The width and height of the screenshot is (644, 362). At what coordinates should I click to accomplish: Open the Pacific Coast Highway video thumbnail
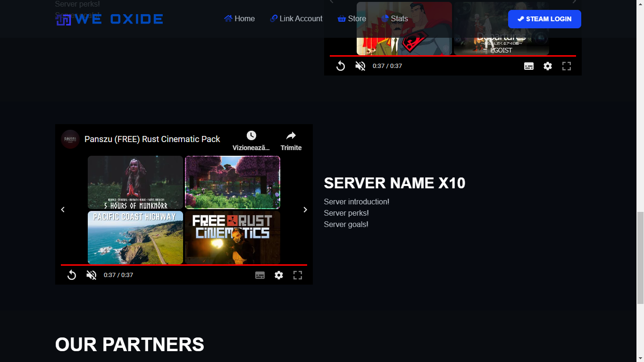tap(135, 237)
